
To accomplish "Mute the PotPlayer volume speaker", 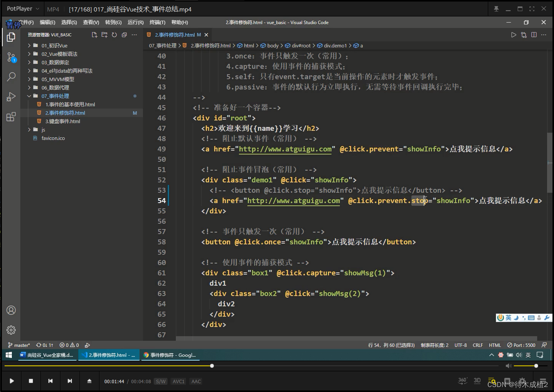I will tap(508, 366).
